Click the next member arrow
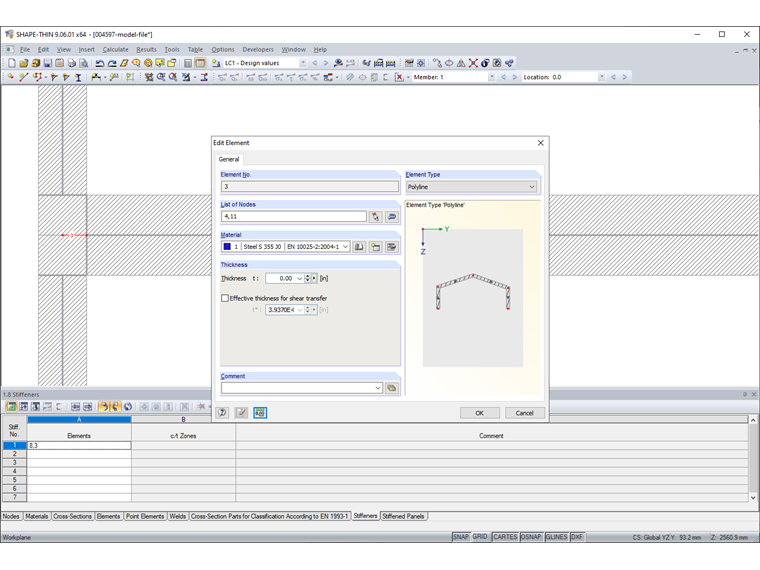Viewport: 760px width, 570px height. tap(515, 77)
